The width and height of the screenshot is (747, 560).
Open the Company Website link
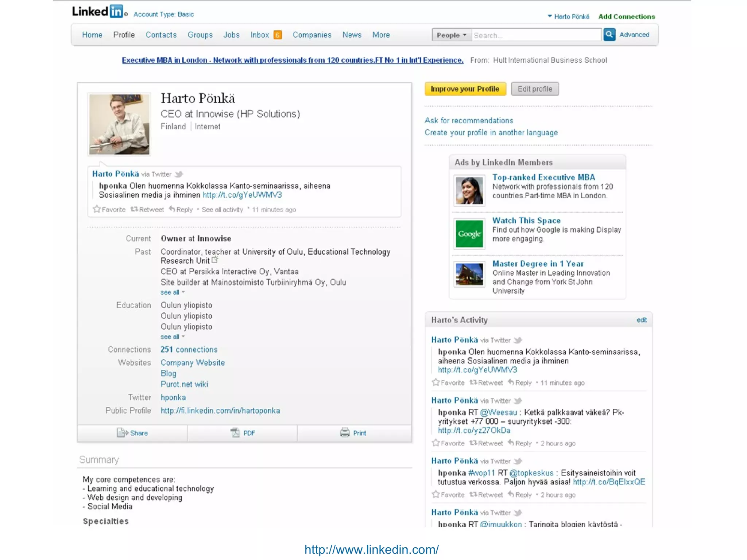click(193, 363)
